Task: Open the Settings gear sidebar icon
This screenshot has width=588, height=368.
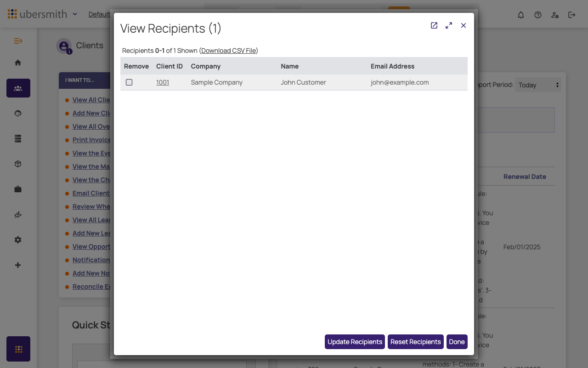Action: [x=18, y=240]
